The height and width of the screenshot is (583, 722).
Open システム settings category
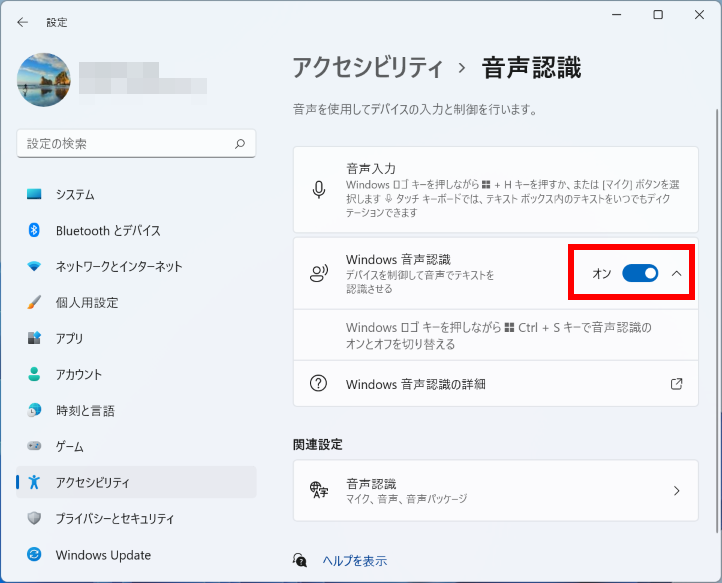click(x=136, y=194)
